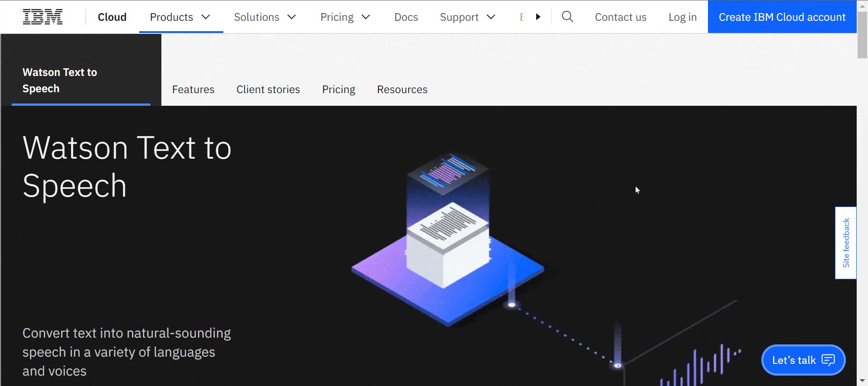Screen dimensions: 868x386
Task: Open the Resources tab
Action: (402, 89)
